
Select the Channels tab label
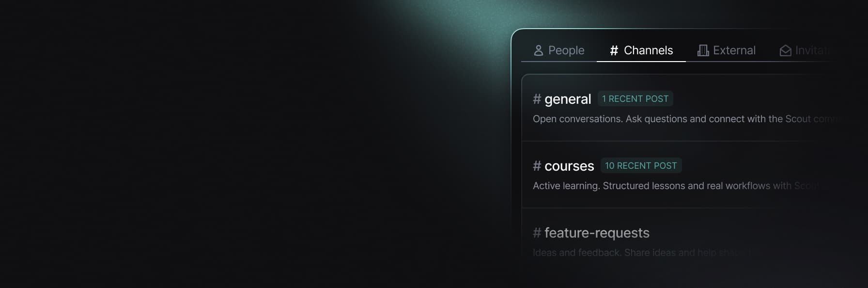pos(648,50)
